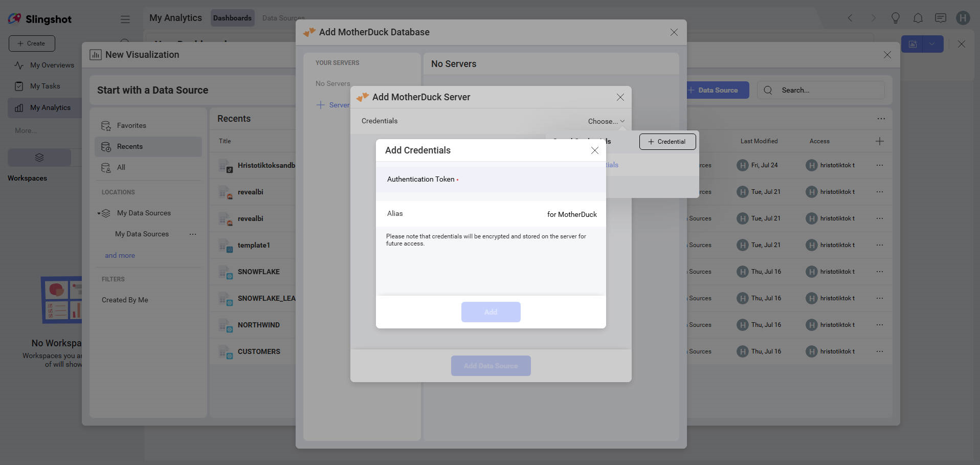
Task: Click the + Create button
Action: [x=32, y=43]
